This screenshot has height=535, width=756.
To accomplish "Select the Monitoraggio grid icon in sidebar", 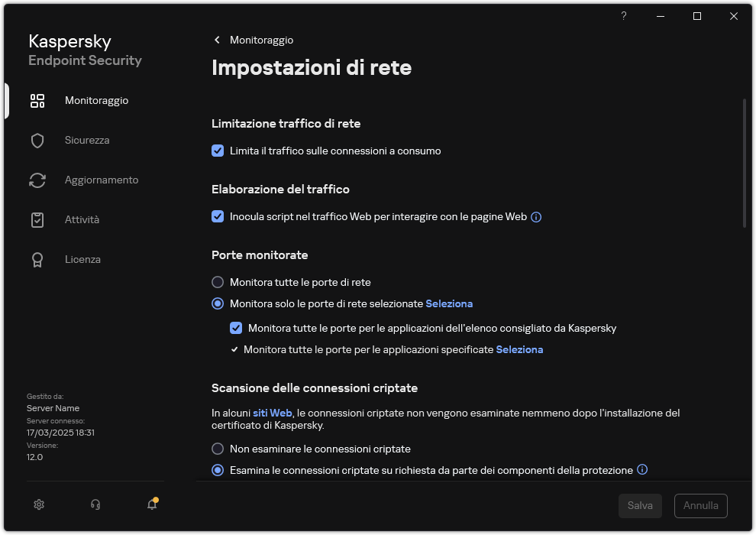I will tap(37, 100).
